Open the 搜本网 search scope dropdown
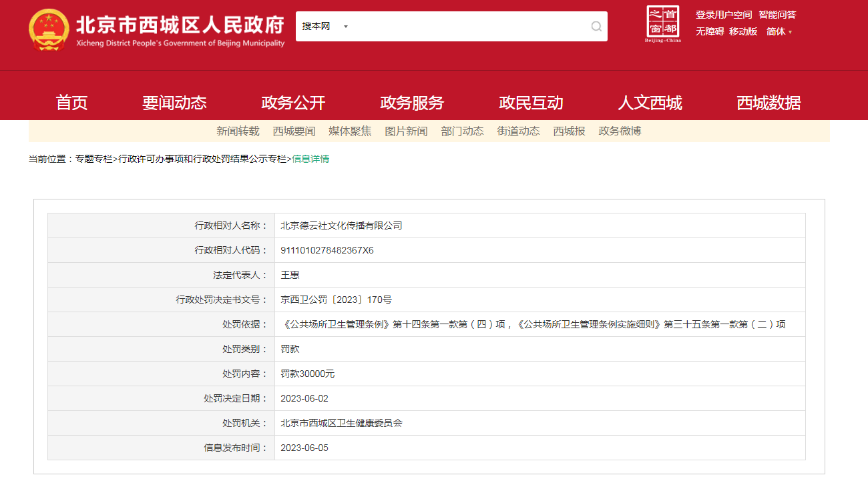Viewport: 868px width, 493px height. (x=325, y=27)
